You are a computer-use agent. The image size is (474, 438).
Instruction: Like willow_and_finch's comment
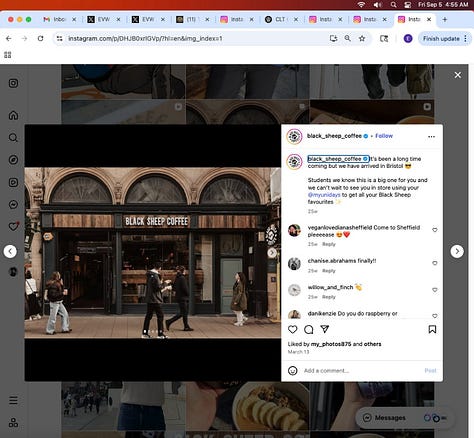[x=435, y=290]
